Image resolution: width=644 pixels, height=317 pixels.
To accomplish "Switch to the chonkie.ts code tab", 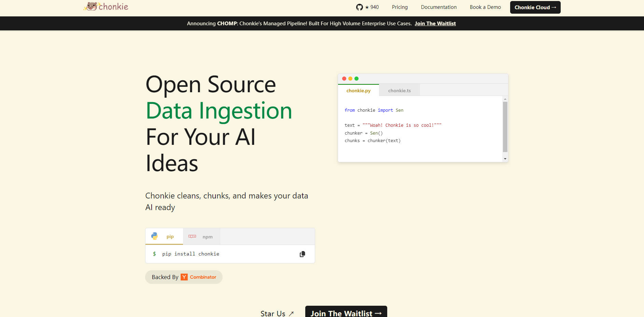I will point(399,91).
